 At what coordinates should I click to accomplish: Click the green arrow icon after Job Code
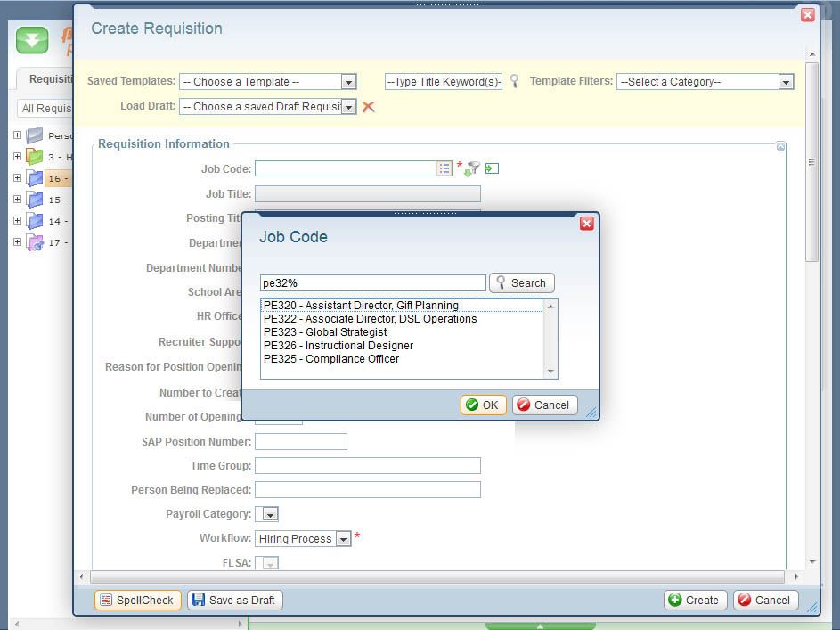pyautogui.click(x=492, y=168)
